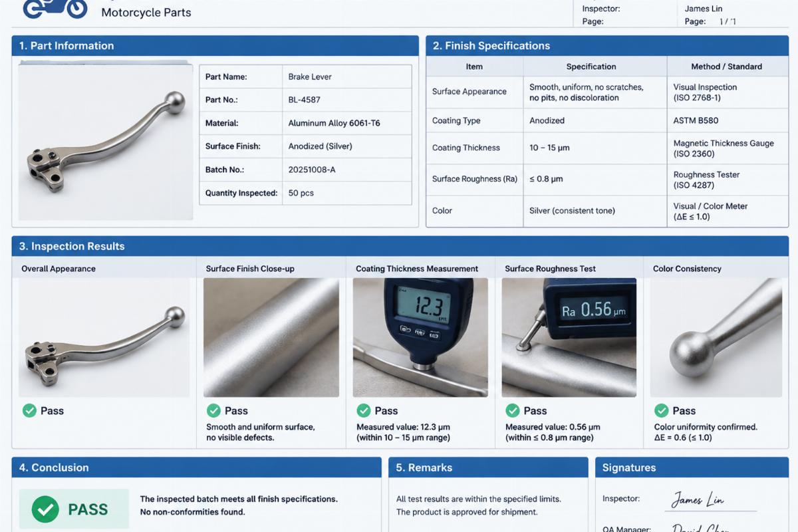Click the Surface Finish value Anodized (Silver)

[320, 146]
